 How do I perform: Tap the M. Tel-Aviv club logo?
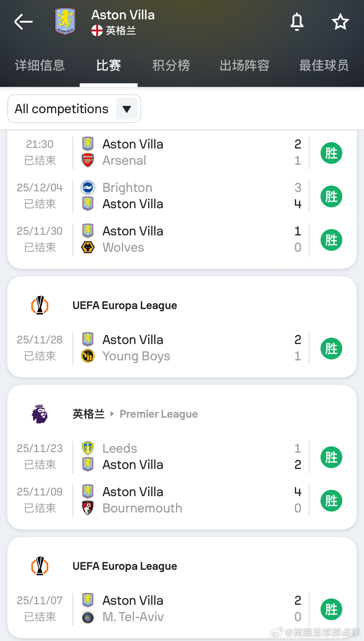click(x=88, y=617)
